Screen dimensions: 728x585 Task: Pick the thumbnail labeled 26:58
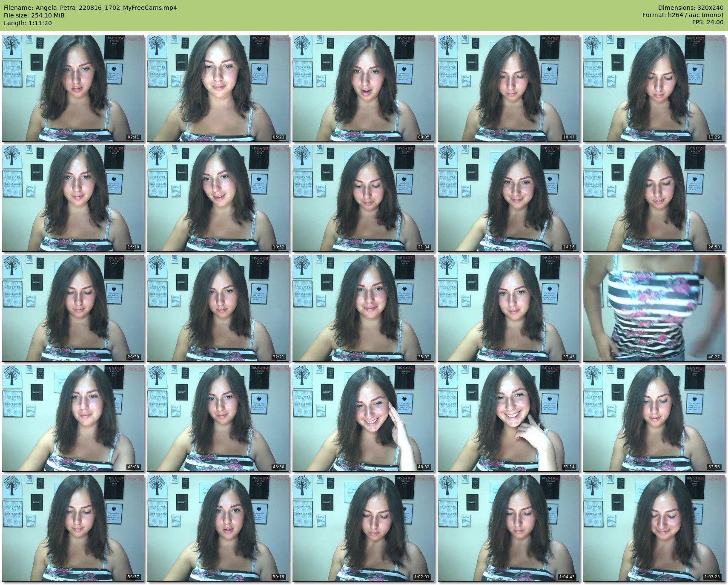pyautogui.click(x=654, y=198)
